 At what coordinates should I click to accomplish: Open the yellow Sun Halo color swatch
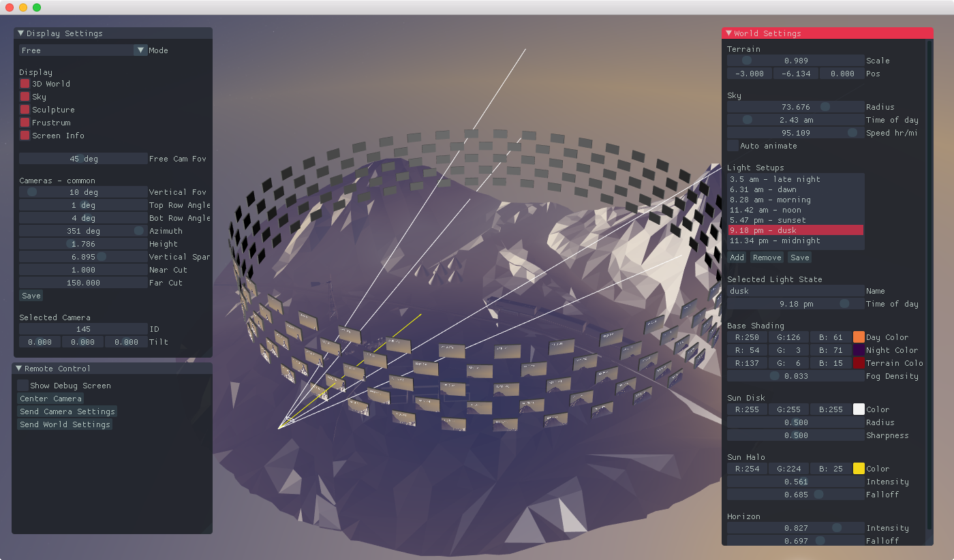pos(859,469)
